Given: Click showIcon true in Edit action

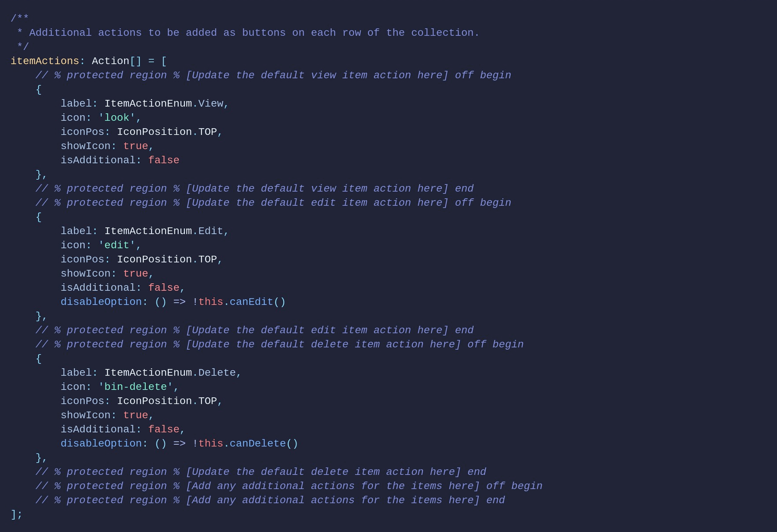Looking at the screenshot, I should [136, 274].
